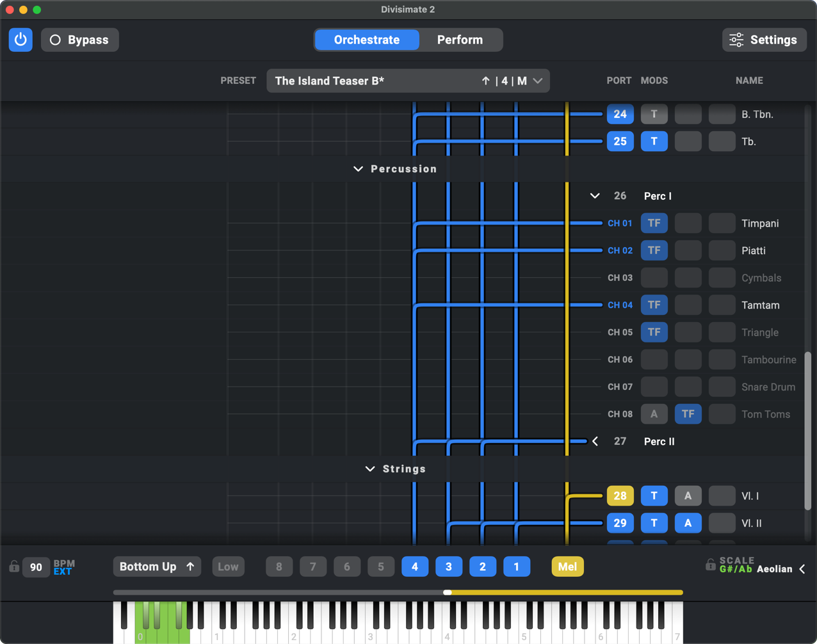Click the Low button near the voice controls

coord(228,567)
